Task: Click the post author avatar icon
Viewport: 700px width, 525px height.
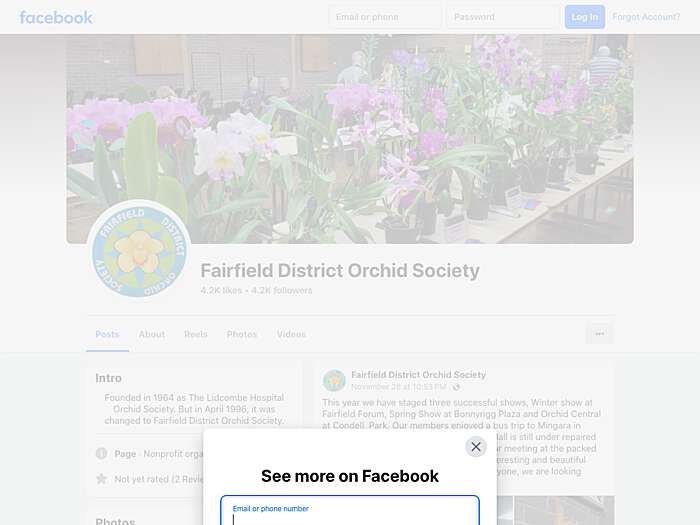Action: 334,380
